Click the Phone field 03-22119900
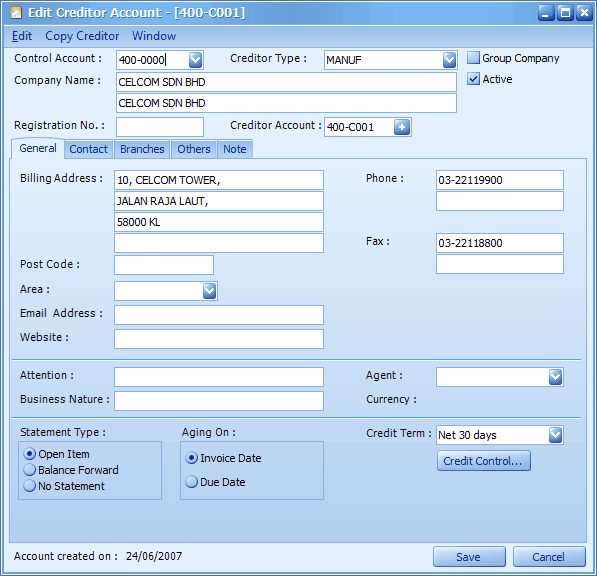Viewport: 597px width, 576px height. point(500,180)
